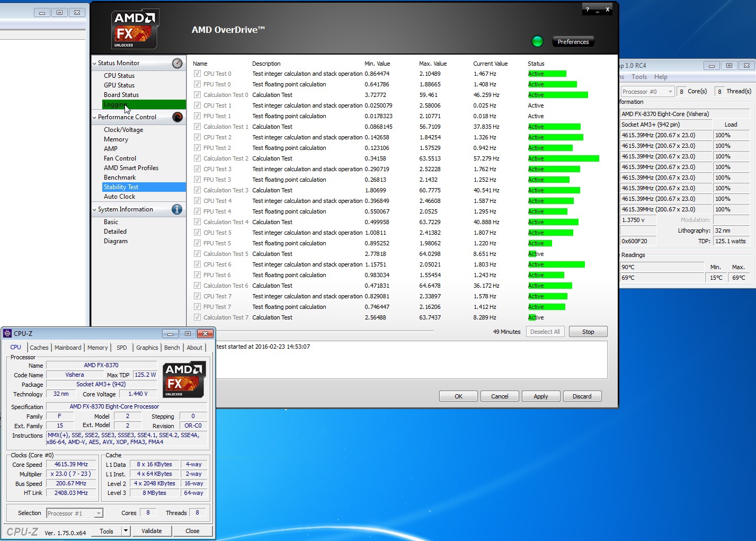756x541 pixels.
Task: Open Fan Control in the sidebar
Action: (120, 158)
